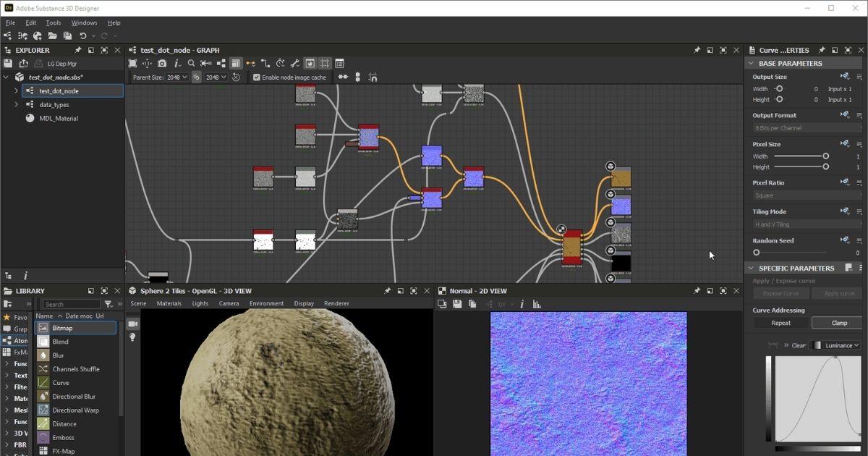
Task: Collapse the BASE PARAMETERS section
Action: point(750,64)
